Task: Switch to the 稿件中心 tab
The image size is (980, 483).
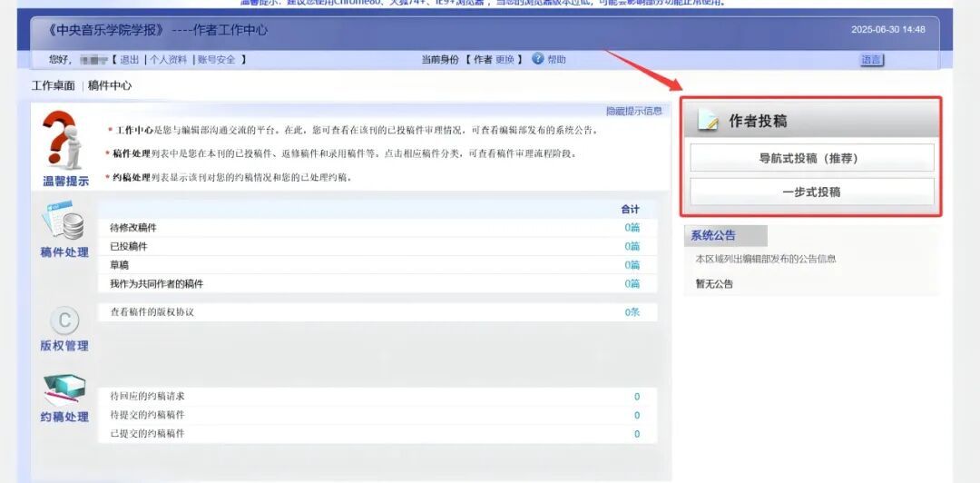Action: point(110,86)
